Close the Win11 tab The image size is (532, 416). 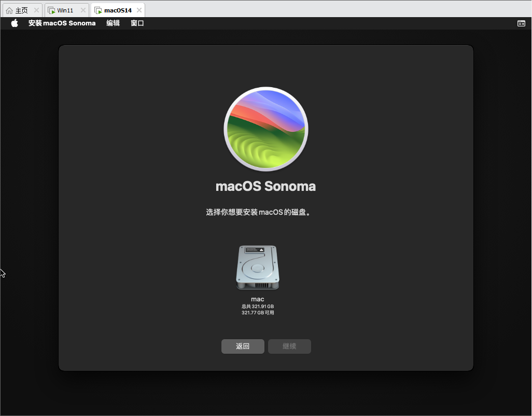click(83, 10)
